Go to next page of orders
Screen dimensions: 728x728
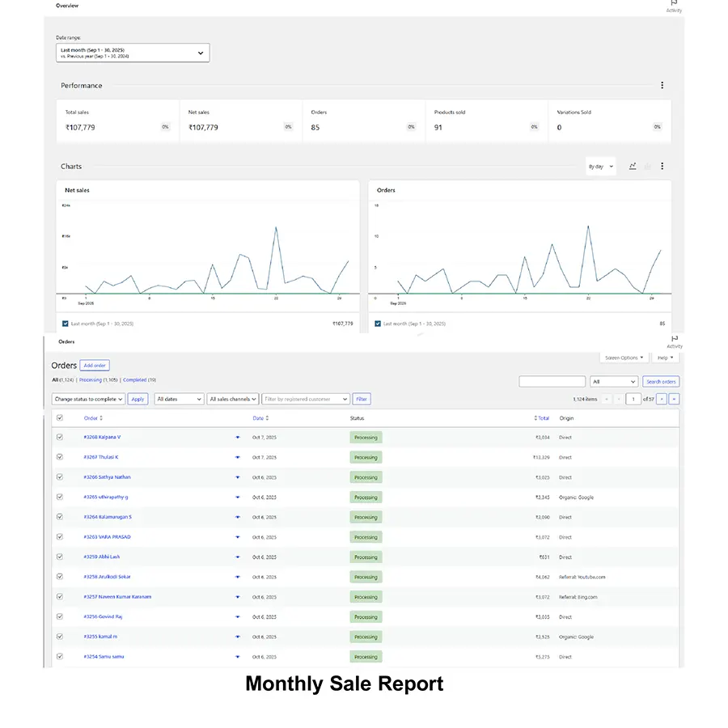[x=661, y=399]
